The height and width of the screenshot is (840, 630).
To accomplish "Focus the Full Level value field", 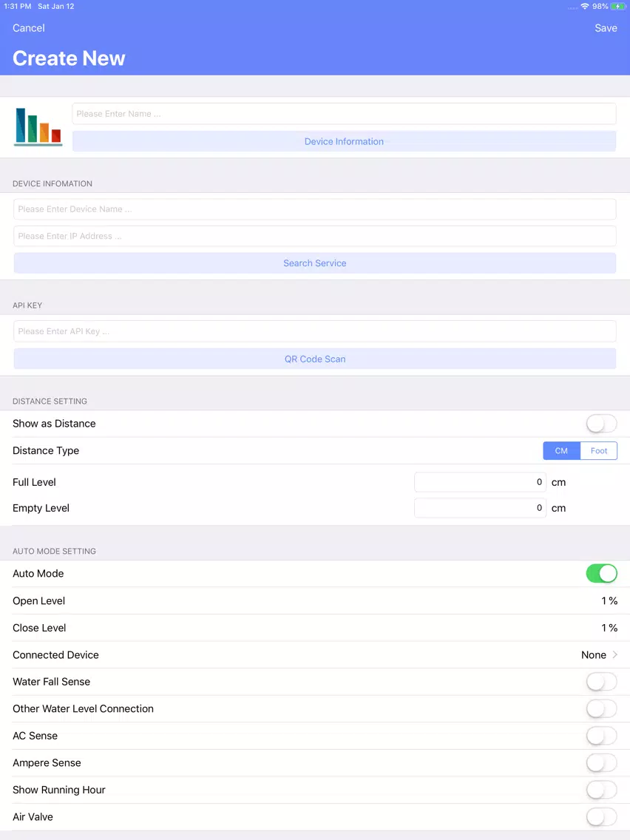I will click(480, 482).
